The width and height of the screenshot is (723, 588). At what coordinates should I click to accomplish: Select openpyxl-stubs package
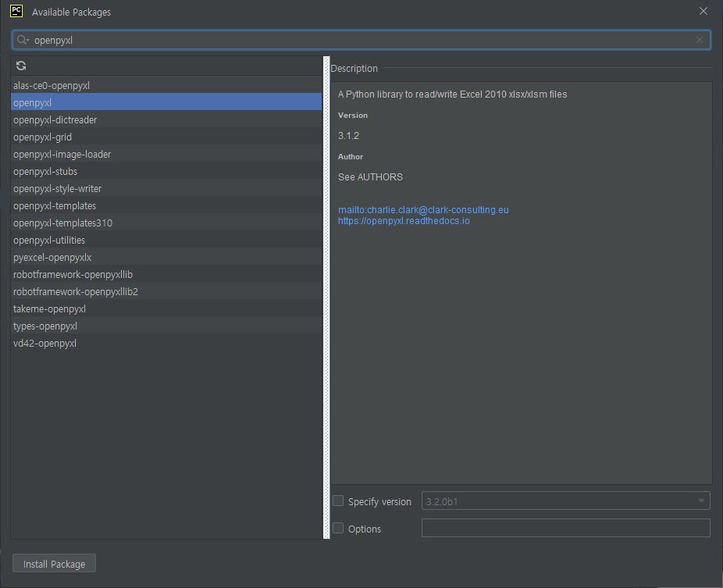[x=166, y=171]
